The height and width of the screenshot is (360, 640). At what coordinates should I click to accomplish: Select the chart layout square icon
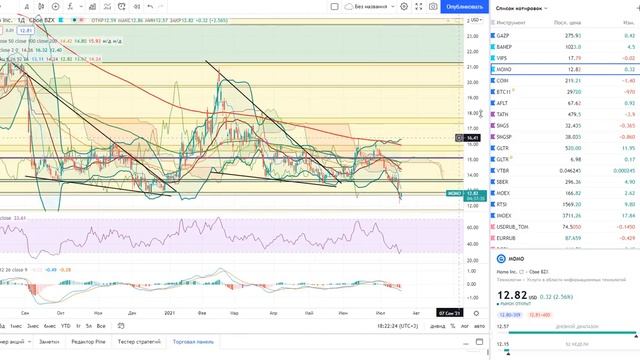pyautogui.click(x=334, y=7)
